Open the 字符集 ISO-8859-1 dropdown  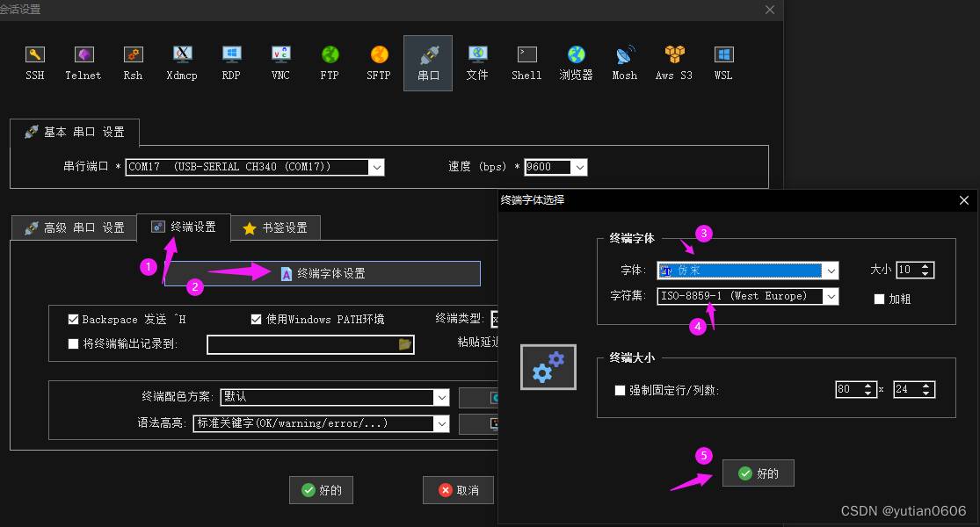831,297
